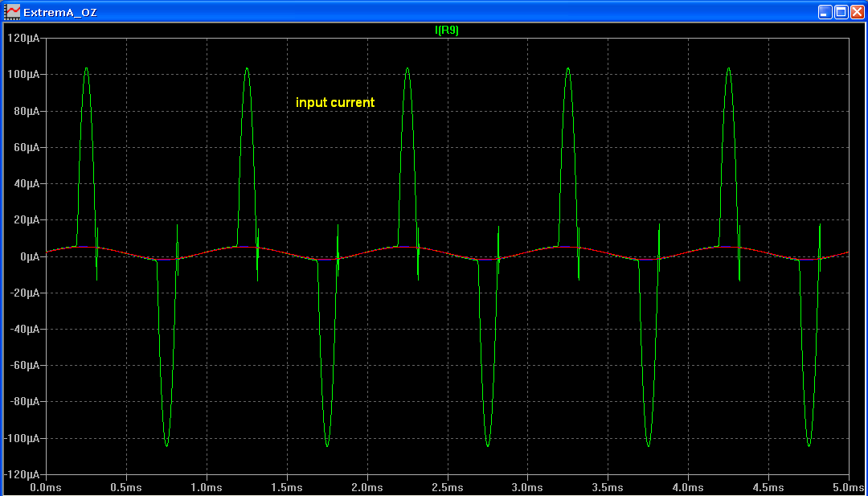Click the 40µA vertical axis label
Image resolution: width=868 pixels, height=496 pixels.
tap(29, 183)
